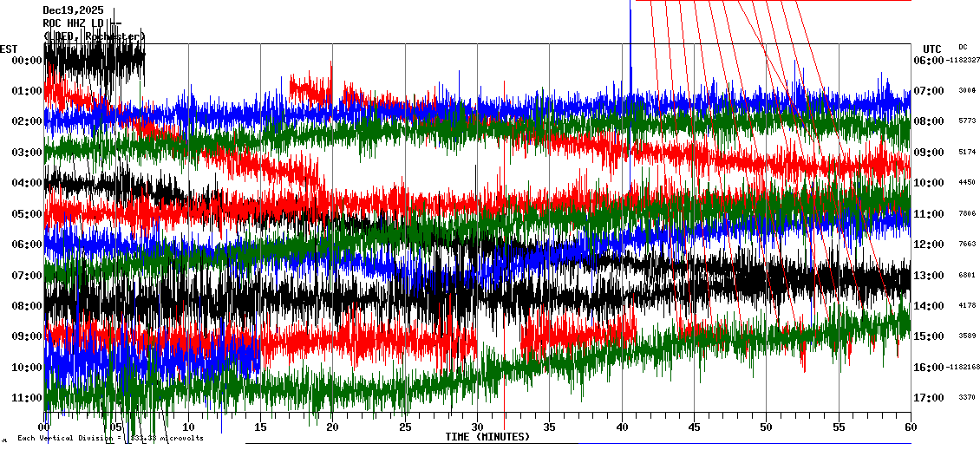Click the 30 minute axis tick label
This screenshot has width=980, height=450.
477,427
